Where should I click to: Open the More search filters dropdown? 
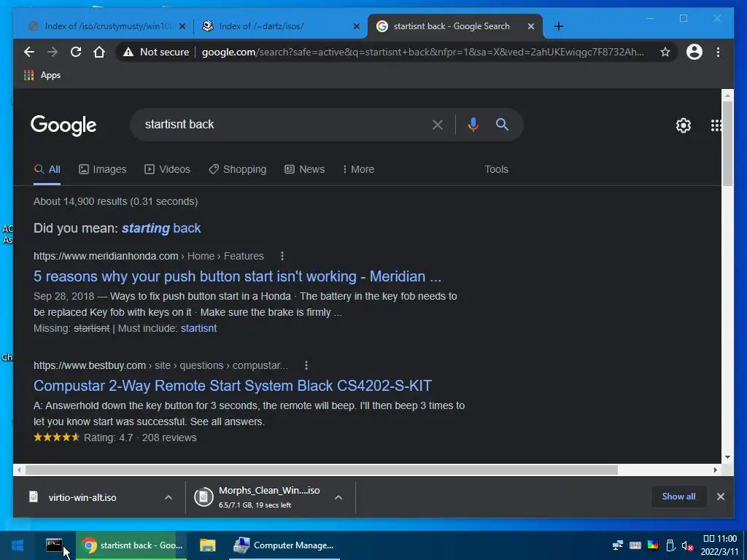(x=358, y=169)
